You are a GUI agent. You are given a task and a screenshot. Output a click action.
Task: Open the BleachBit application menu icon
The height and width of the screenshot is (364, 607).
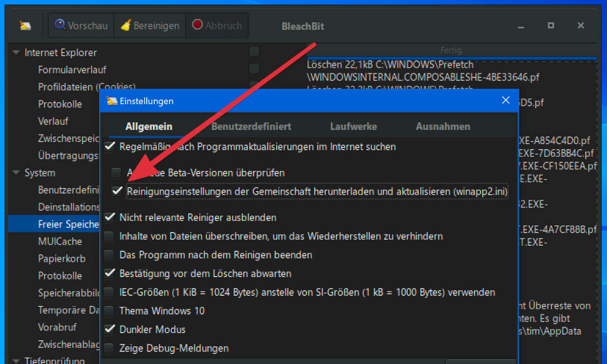25,25
